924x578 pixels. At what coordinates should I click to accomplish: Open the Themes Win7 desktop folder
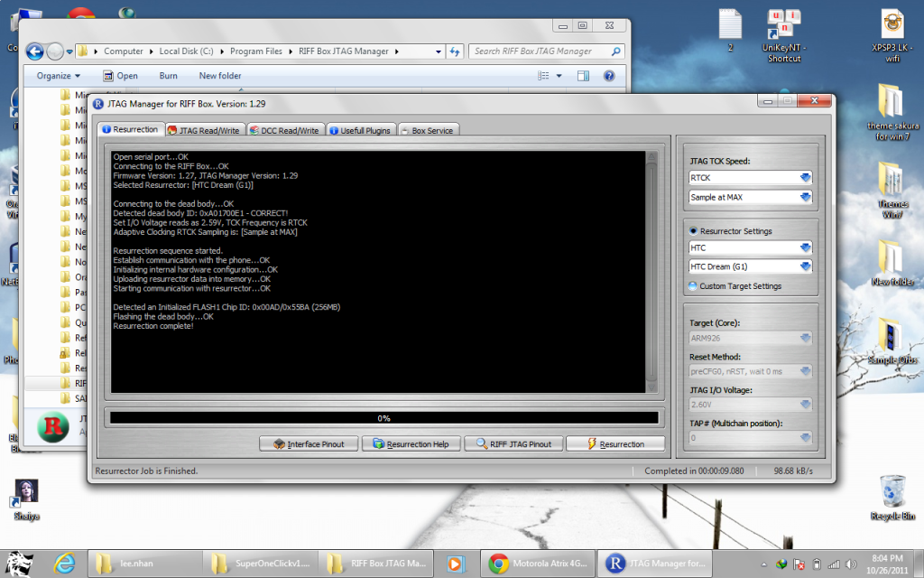(x=892, y=190)
